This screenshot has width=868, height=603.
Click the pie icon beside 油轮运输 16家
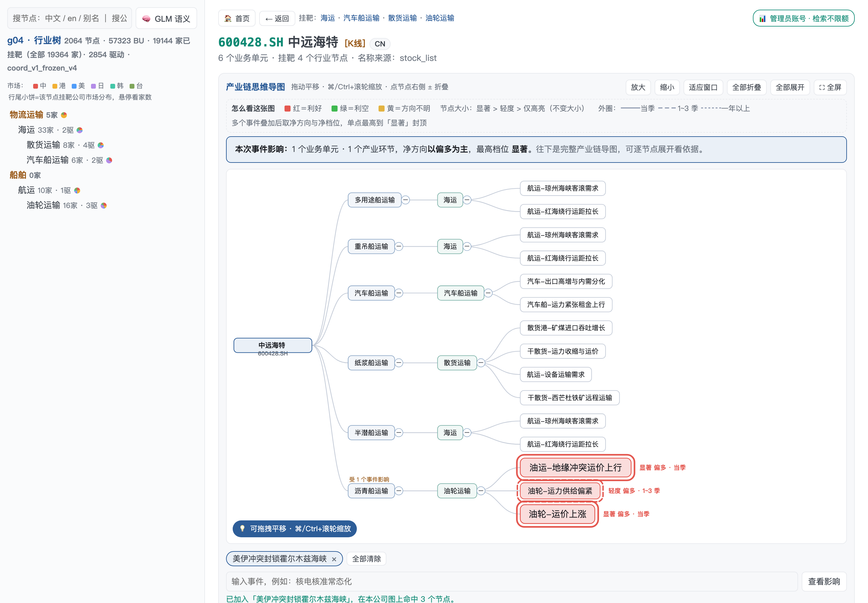[104, 206]
